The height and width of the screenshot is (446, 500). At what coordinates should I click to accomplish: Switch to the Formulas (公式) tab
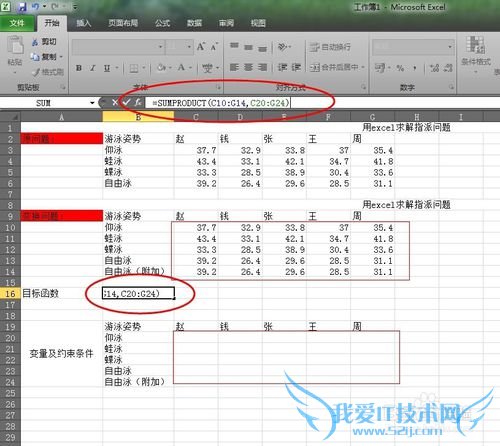click(x=162, y=23)
